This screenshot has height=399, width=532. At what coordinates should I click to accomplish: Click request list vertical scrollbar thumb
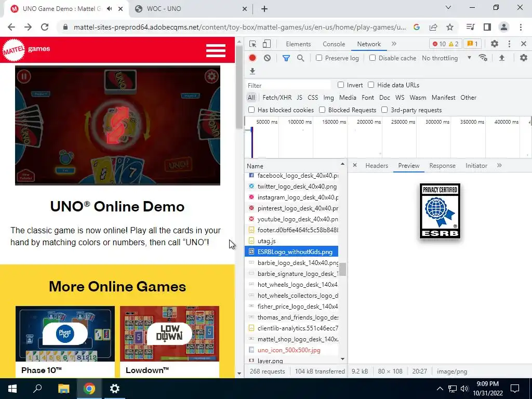tap(343, 270)
